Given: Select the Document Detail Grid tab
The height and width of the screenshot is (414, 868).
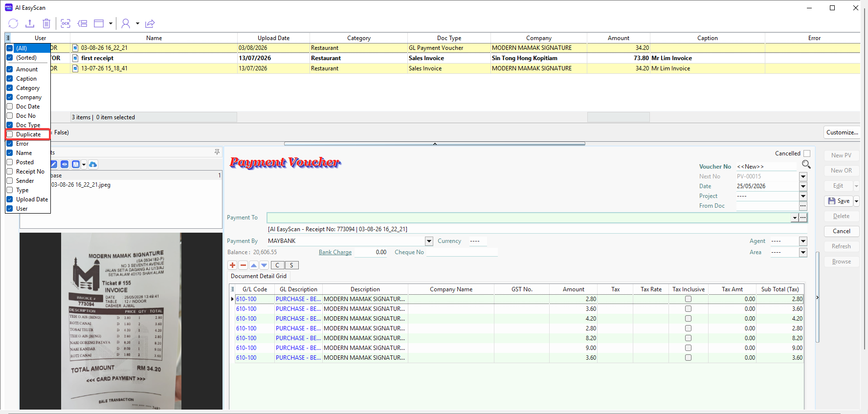Looking at the screenshot, I should pos(259,276).
